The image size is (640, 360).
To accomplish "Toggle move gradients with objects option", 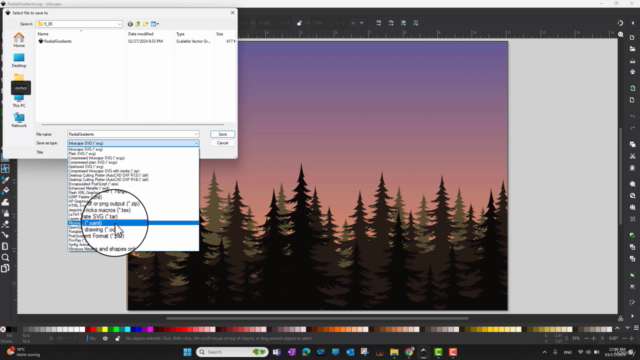I will [x=403, y=23].
